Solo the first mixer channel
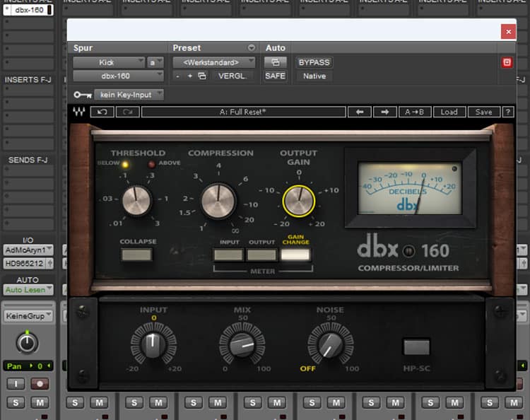The image size is (530, 420). [16, 402]
